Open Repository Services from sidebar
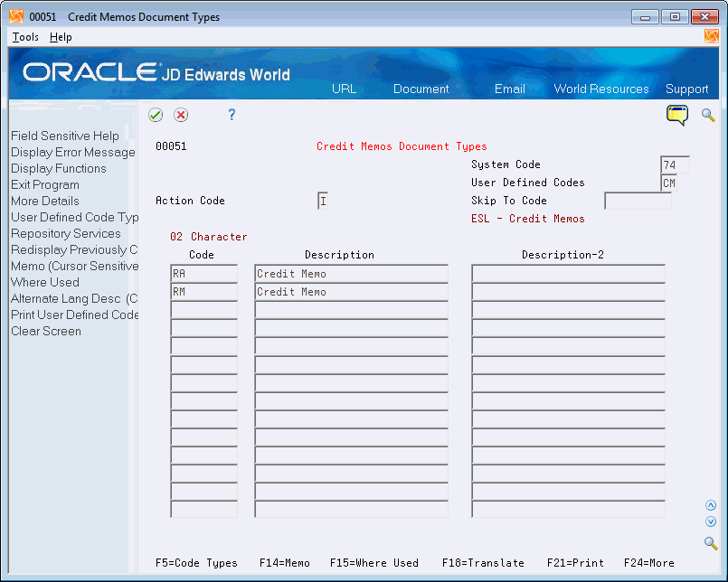728x582 pixels. (x=65, y=233)
